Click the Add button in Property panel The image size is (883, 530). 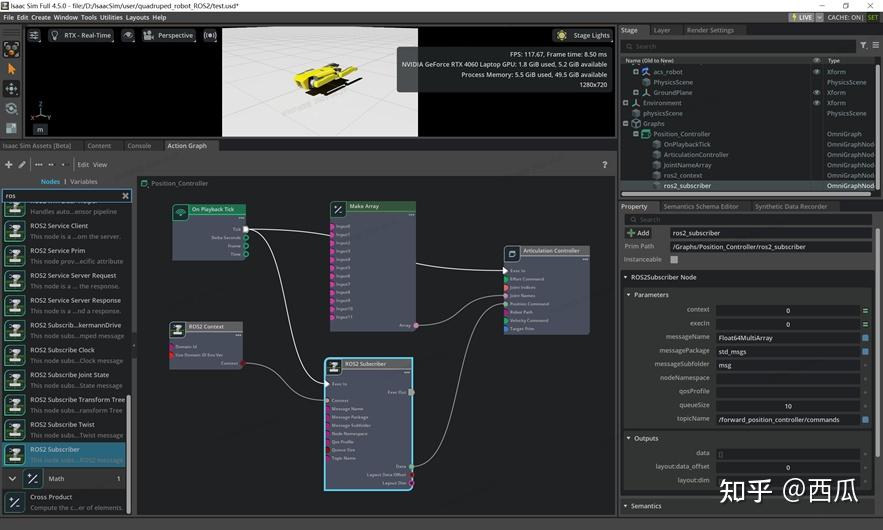click(x=638, y=232)
